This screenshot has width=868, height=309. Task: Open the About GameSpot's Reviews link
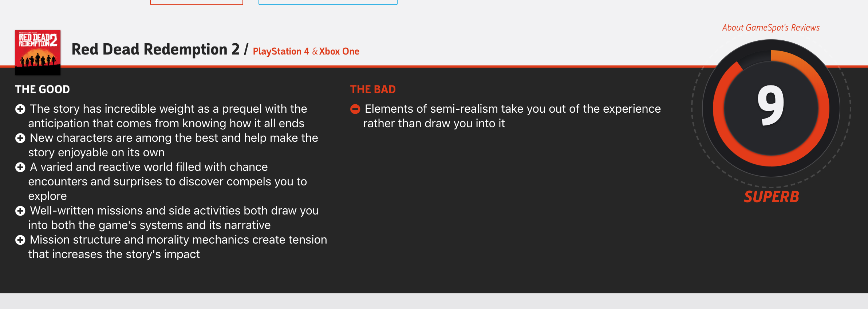point(771,28)
